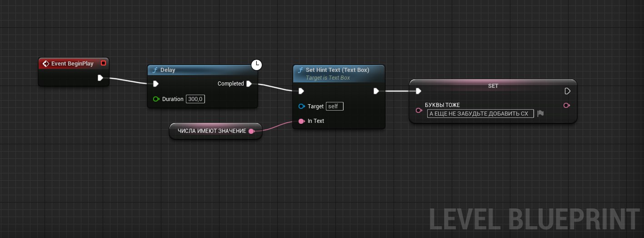Screen dimensions: 644x238
Task: Click the pink output pin on SET node
Action: click(567, 106)
